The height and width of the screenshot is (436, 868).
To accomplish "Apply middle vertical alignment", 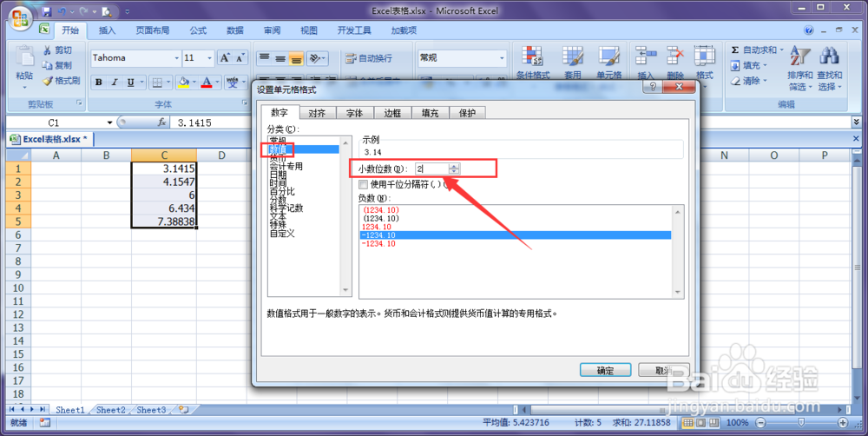I will (x=280, y=57).
